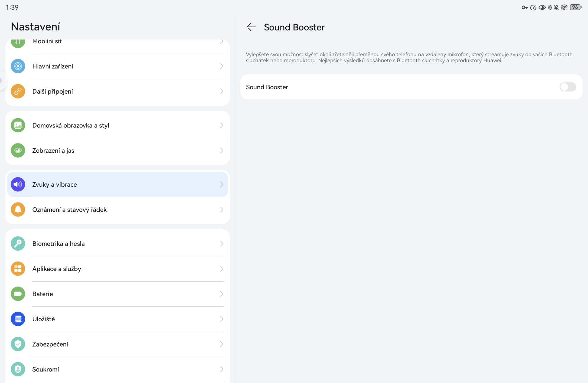The image size is (588, 383).
Task: Click the Nastavení heading title
Action: click(x=36, y=27)
